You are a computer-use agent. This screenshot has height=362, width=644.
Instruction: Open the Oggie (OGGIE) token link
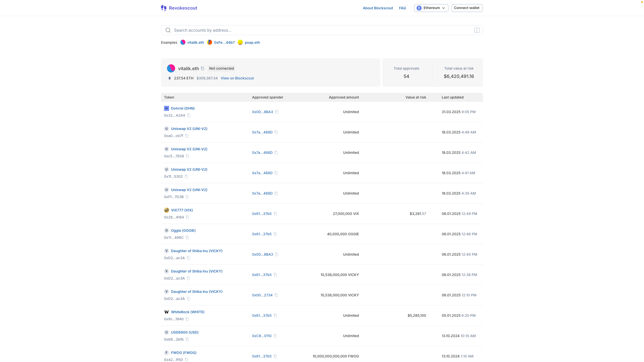tap(183, 231)
